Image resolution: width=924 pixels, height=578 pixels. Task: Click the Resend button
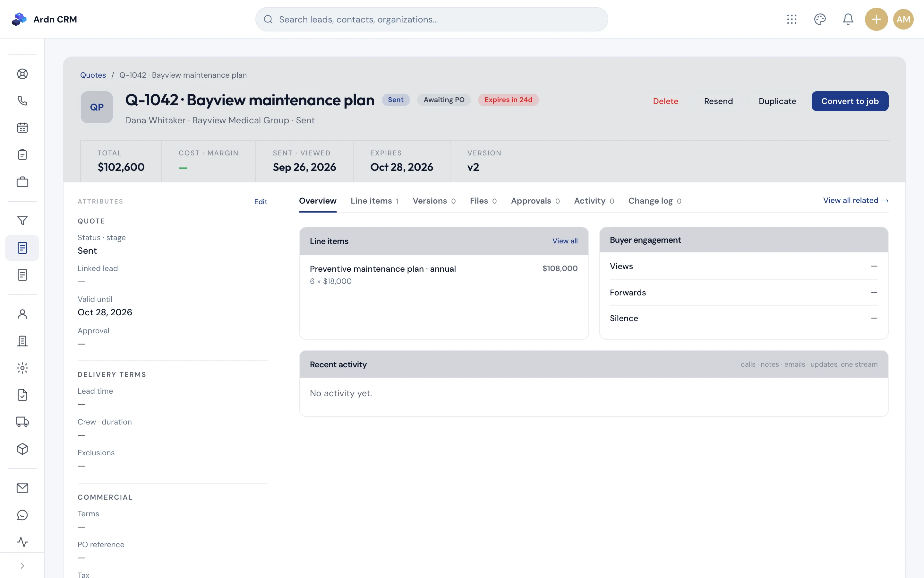(x=718, y=101)
